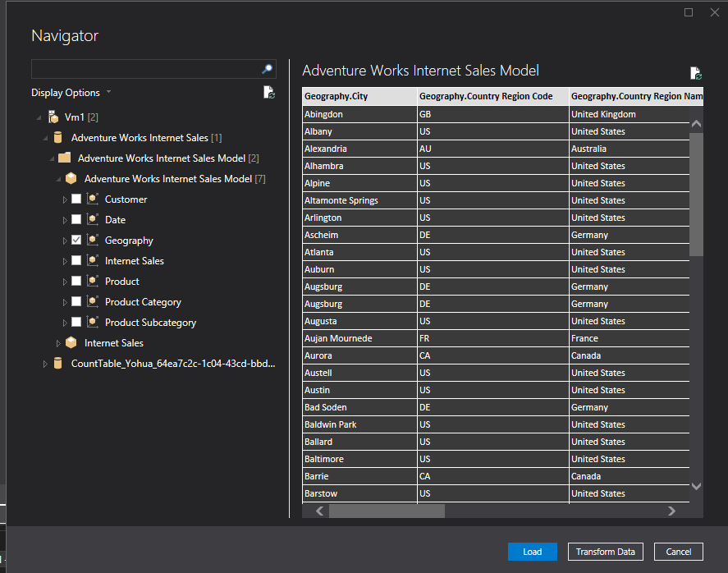Image resolution: width=728 pixels, height=573 pixels.
Task: Collapse Adventure Works Internet Sales Model [2] folder
Action: coord(52,158)
